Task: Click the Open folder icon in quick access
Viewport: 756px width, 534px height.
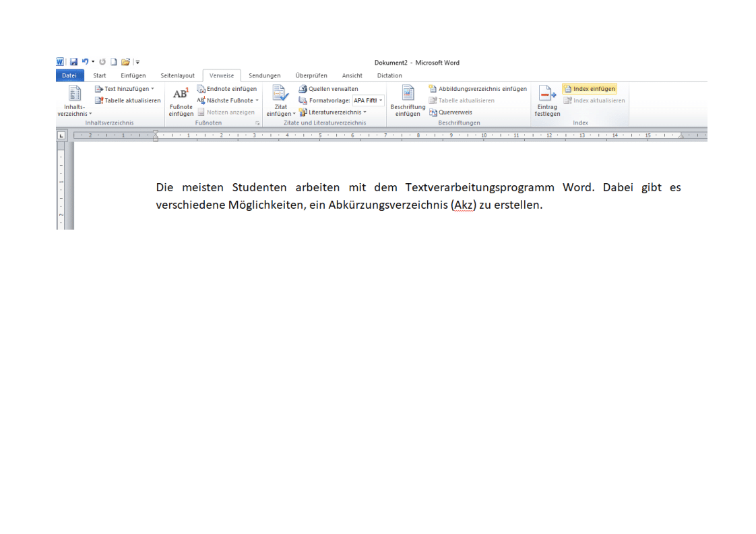Action: point(125,62)
